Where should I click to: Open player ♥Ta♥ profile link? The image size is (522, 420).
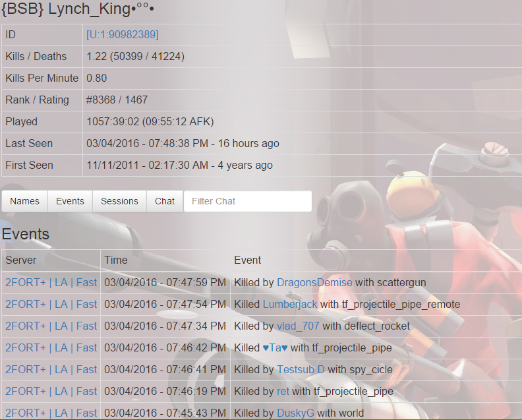tap(275, 347)
